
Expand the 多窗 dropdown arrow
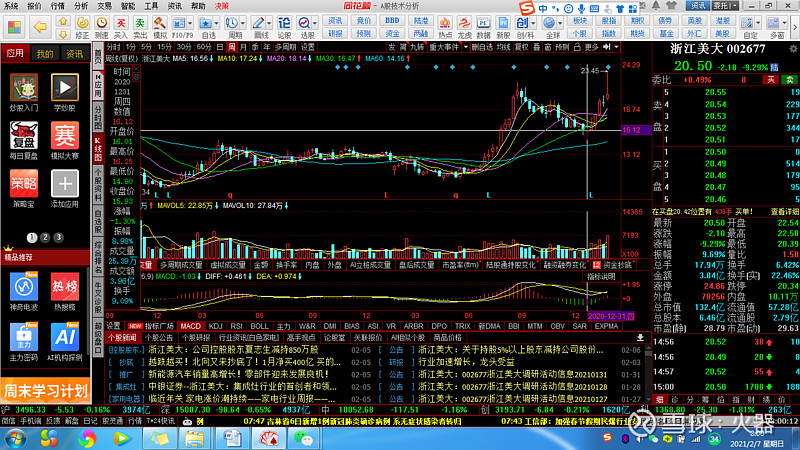tap(783, 23)
